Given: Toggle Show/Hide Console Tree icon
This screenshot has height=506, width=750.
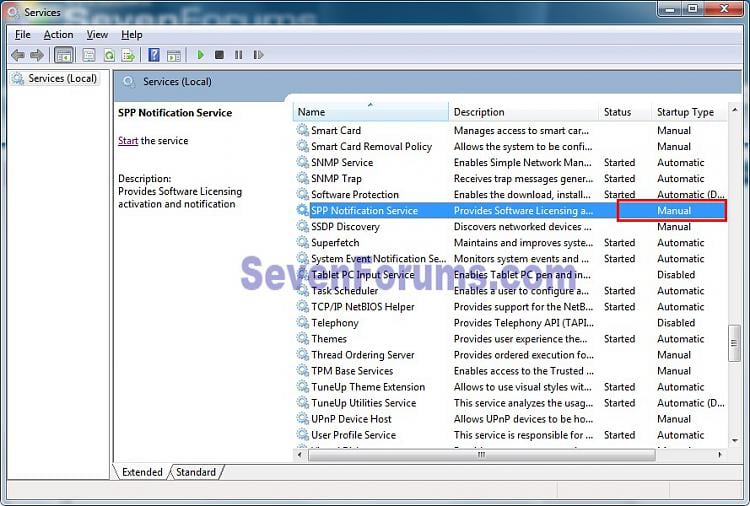Looking at the screenshot, I should [x=64, y=55].
